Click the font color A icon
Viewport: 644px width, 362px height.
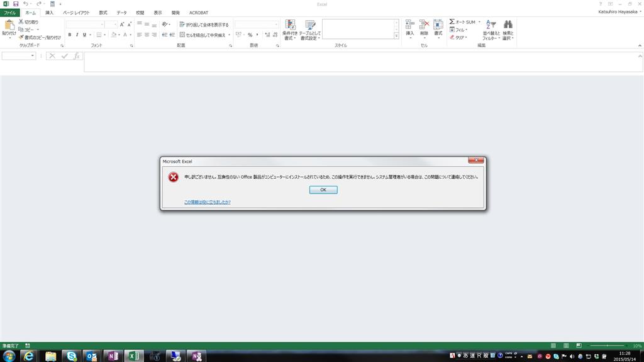(x=125, y=35)
